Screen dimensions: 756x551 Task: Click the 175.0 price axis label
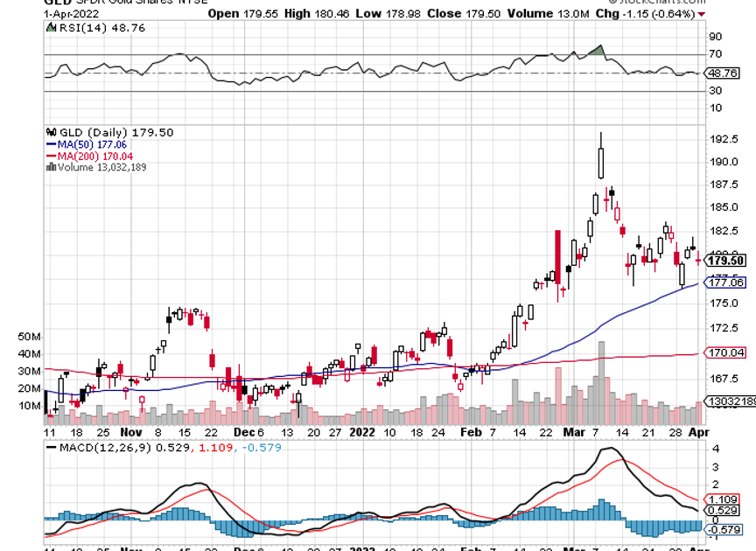pyautogui.click(x=724, y=303)
